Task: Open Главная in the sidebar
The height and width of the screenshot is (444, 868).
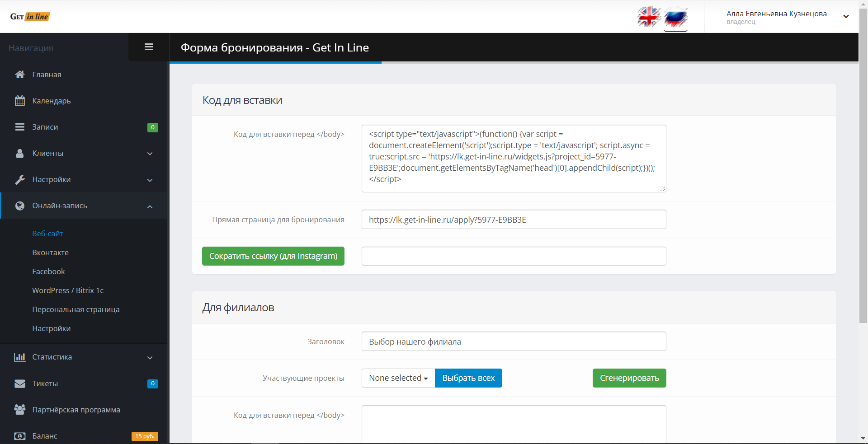Action: [47, 75]
